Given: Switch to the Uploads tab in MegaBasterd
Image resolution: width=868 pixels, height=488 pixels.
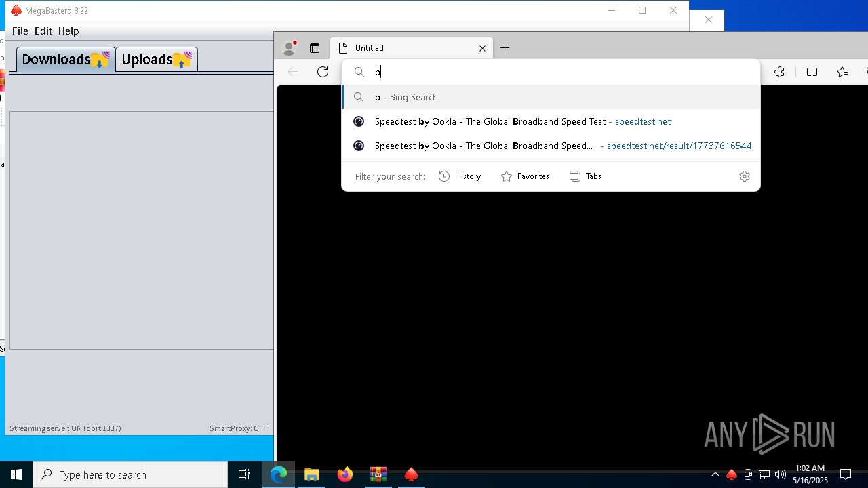Looking at the screenshot, I should click(157, 60).
